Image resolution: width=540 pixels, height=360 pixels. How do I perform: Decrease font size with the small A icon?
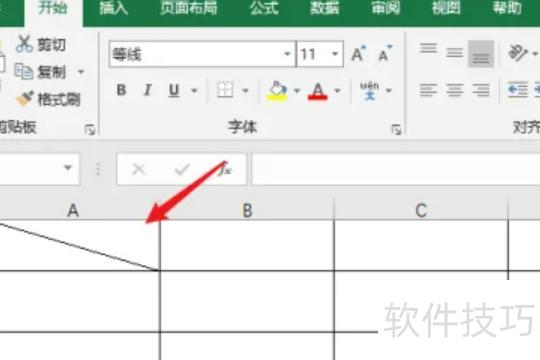point(385,54)
